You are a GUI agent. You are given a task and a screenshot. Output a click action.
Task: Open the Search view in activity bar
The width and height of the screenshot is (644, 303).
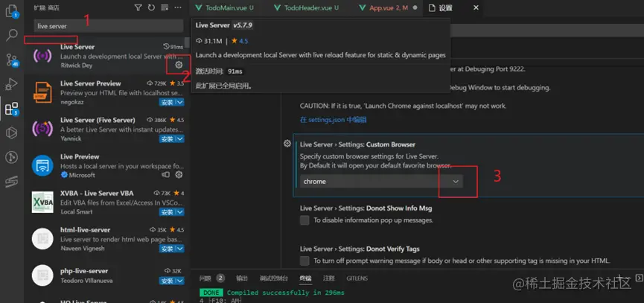[x=11, y=35]
